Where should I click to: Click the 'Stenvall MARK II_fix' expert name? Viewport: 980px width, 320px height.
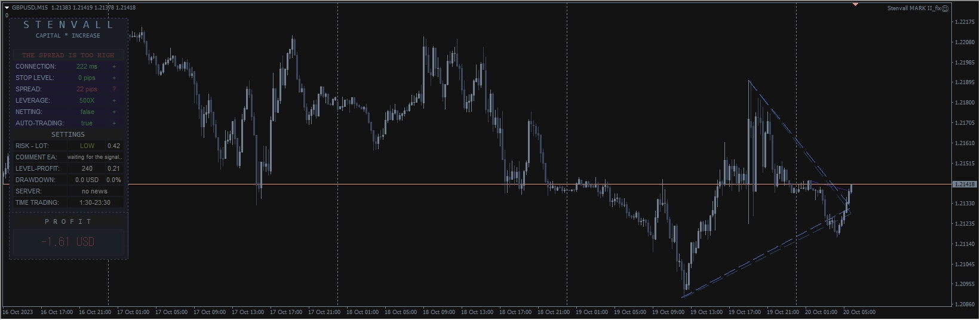coord(914,8)
